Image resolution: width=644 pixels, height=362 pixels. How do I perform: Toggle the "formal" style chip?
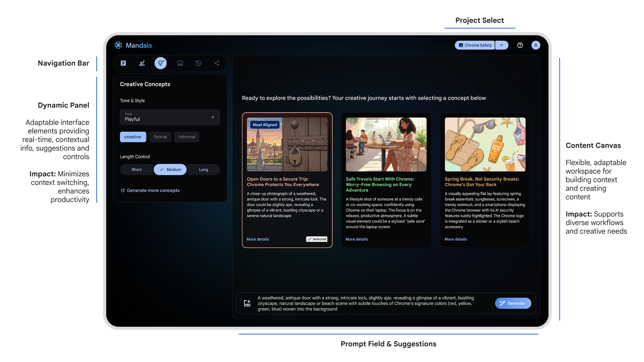point(160,137)
